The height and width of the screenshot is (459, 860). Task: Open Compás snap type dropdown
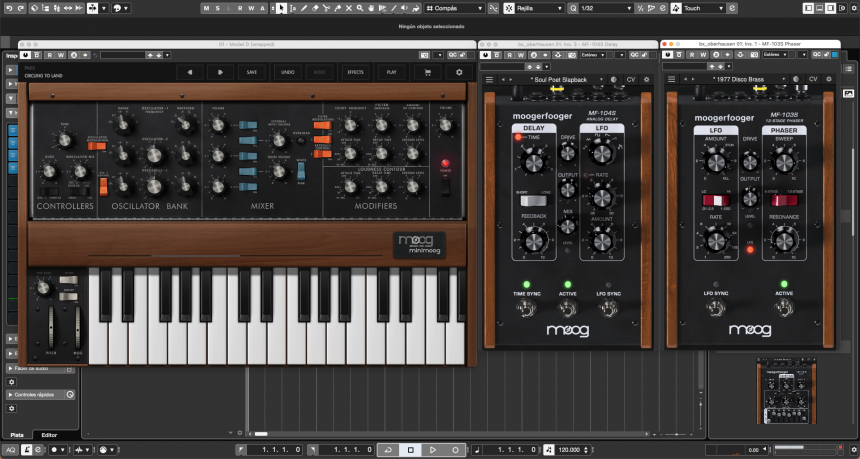pyautogui.click(x=454, y=8)
